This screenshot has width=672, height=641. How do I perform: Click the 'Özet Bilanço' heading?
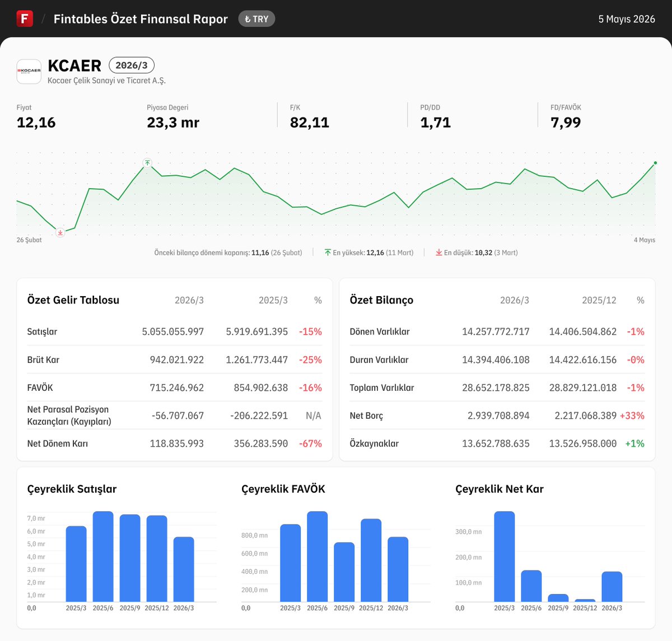pos(382,300)
